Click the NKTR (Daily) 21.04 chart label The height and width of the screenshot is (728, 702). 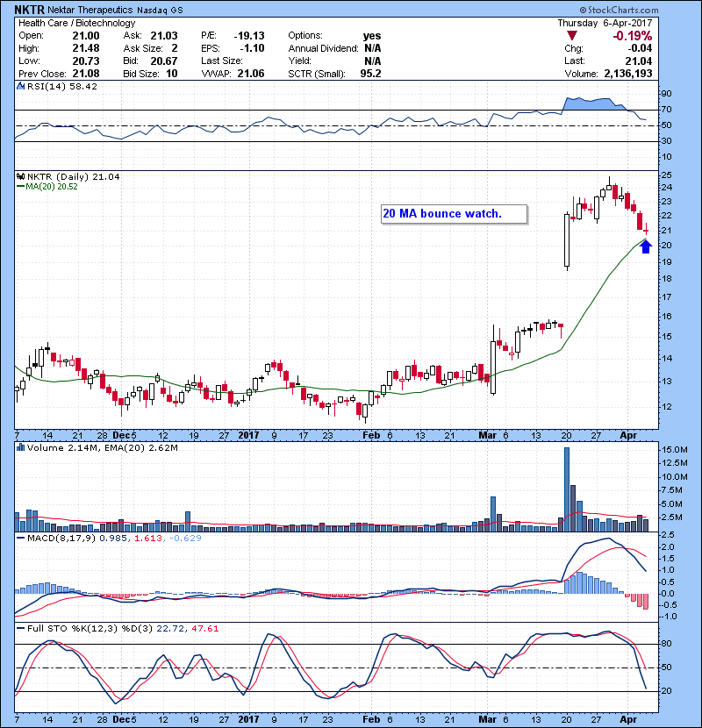(74, 176)
